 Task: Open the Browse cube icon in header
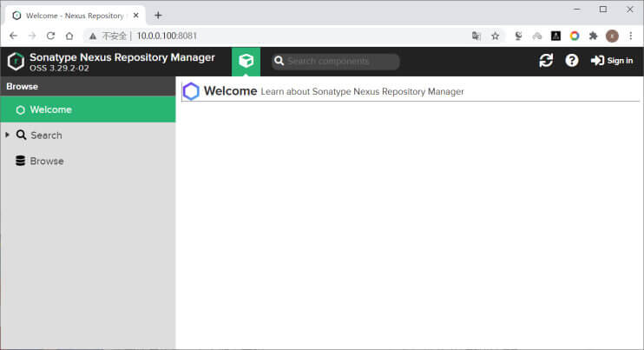tap(246, 62)
